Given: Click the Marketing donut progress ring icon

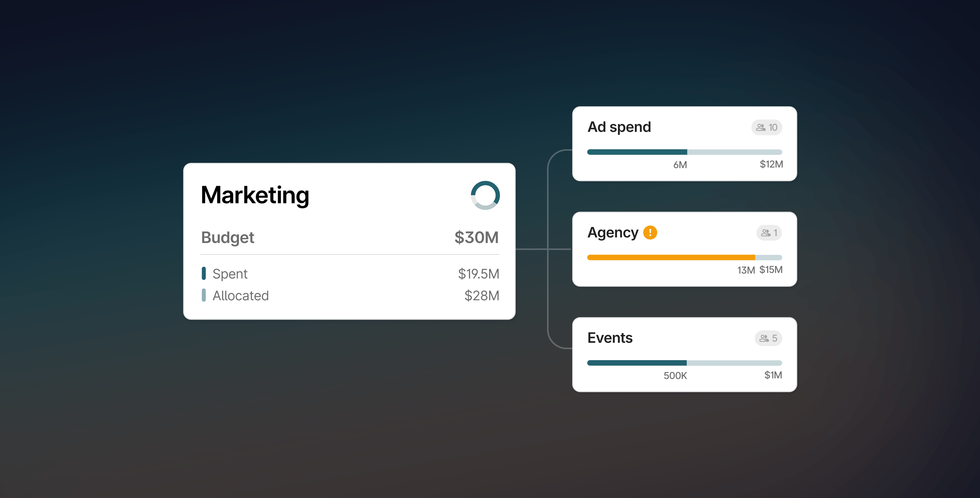Looking at the screenshot, I should tap(485, 196).
